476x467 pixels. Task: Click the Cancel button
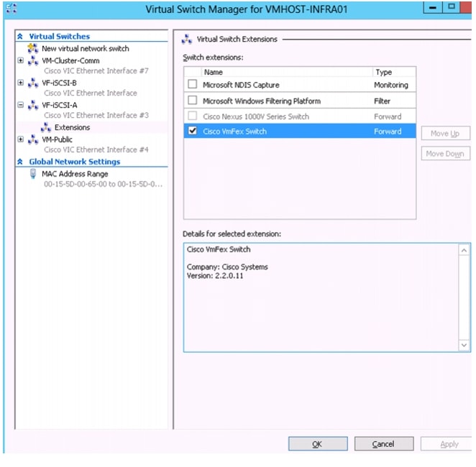[x=384, y=444]
